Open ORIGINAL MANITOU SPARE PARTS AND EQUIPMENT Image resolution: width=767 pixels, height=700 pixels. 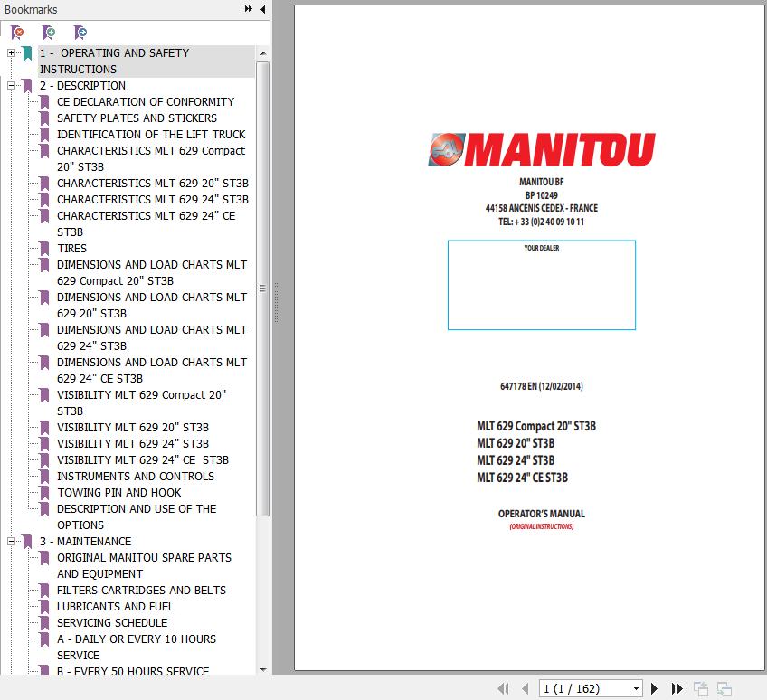[145, 565]
